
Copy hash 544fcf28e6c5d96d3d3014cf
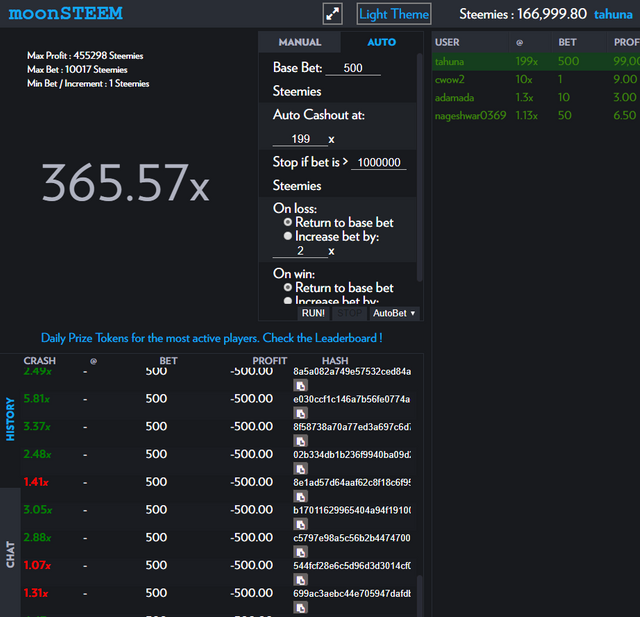[300, 580]
